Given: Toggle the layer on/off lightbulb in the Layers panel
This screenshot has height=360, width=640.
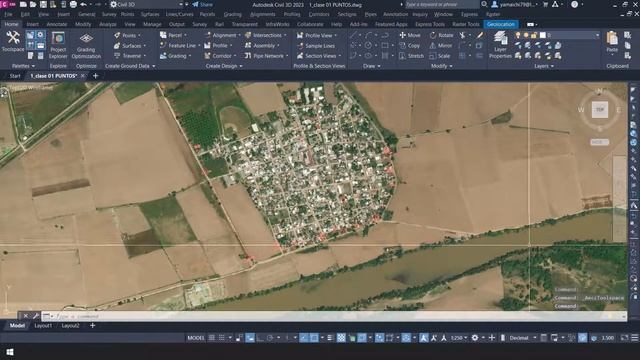Looking at the screenshot, I should (518, 35).
